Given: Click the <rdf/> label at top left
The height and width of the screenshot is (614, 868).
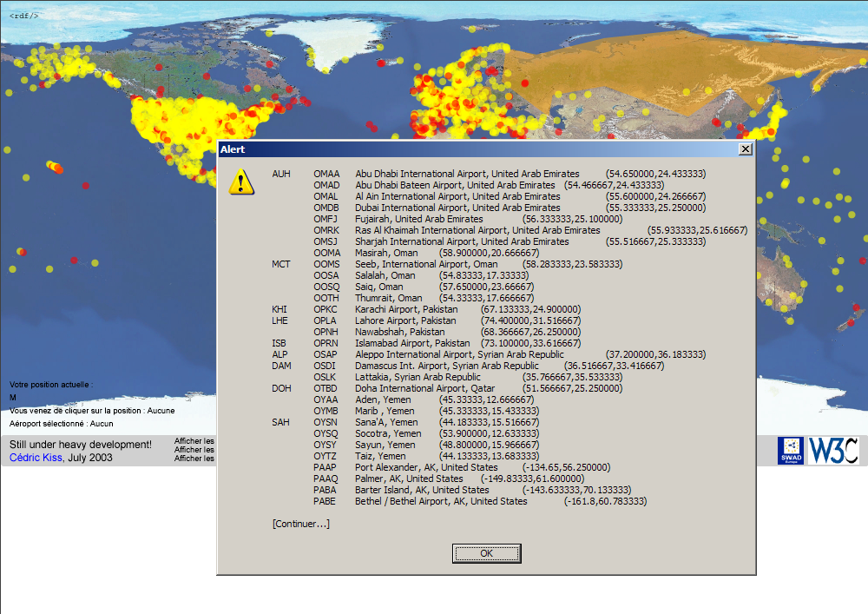Looking at the screenshot, I should (x=24, y=15).
